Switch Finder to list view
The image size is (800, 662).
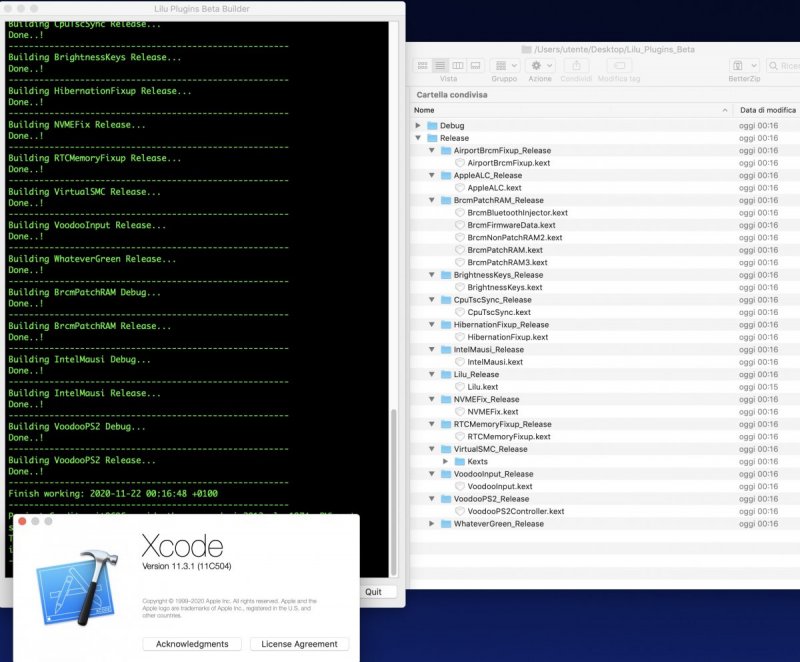pos(439,65)
